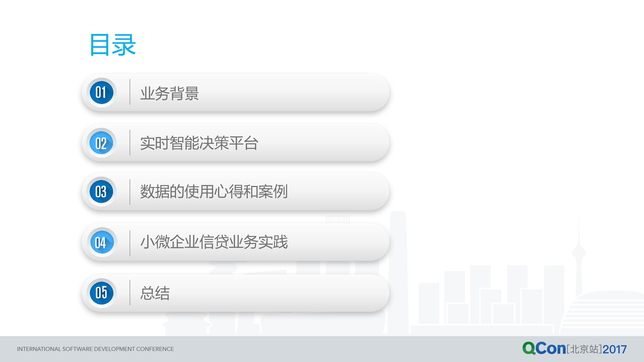Click the International Software Development Conference text
This screenshot has width=644, height=362.
[x=95, y=349]
